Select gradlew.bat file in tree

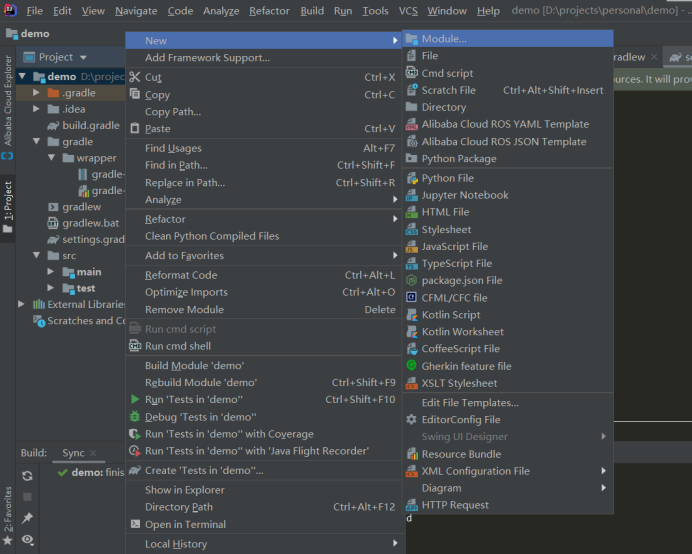click(90, 223)
